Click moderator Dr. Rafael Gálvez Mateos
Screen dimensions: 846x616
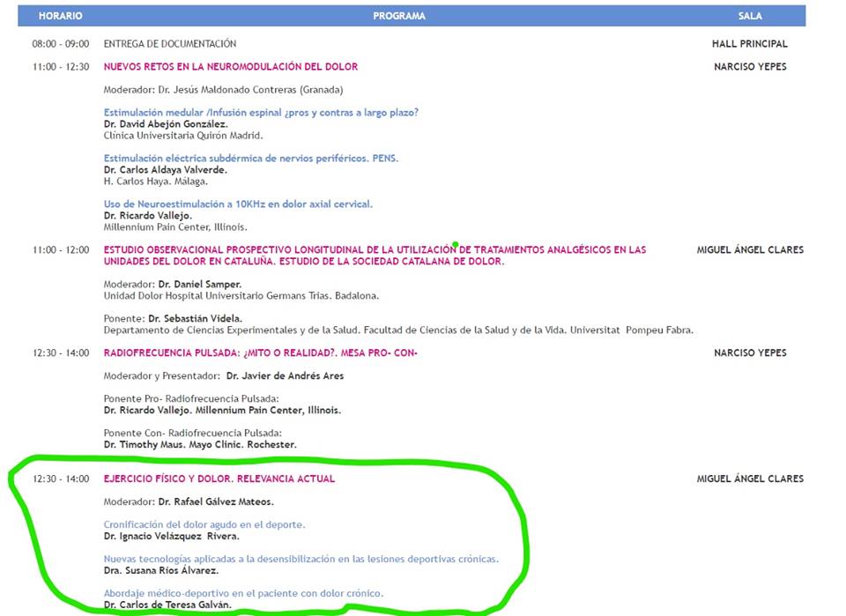point(216,501)
